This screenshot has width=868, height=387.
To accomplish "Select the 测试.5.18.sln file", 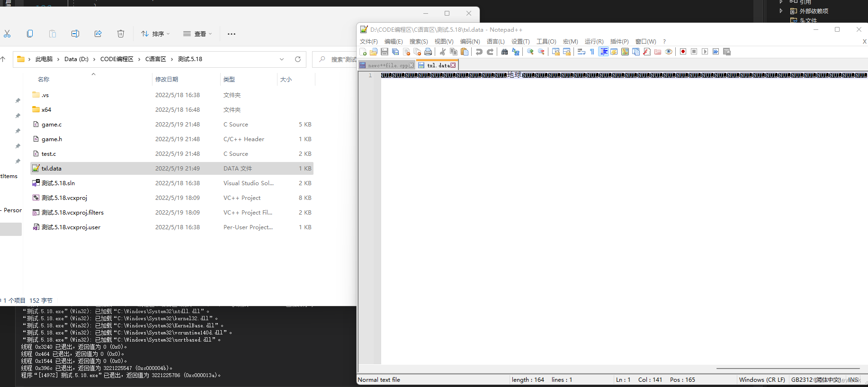I will [x=172, y=183].
